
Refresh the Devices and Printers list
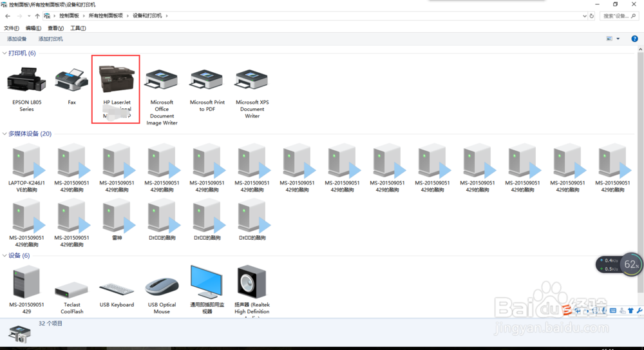tap(592, 16)
